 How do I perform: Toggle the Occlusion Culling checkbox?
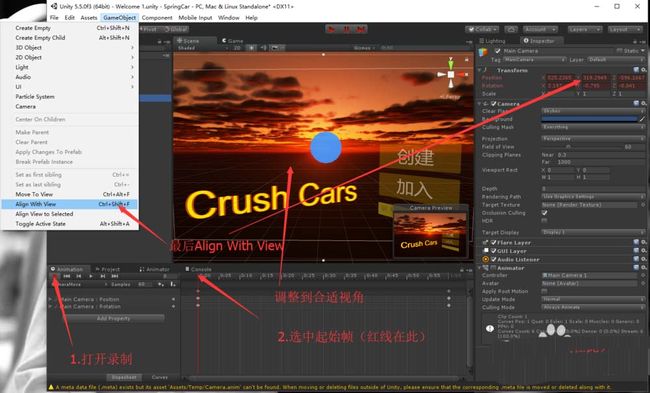(544, 213)
